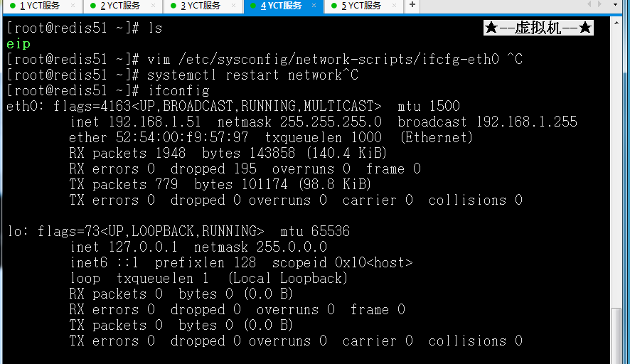Viewport: 630px width, 364px height.
Task: Click the green status dot on tab 2
Action: tap(93, 6)
